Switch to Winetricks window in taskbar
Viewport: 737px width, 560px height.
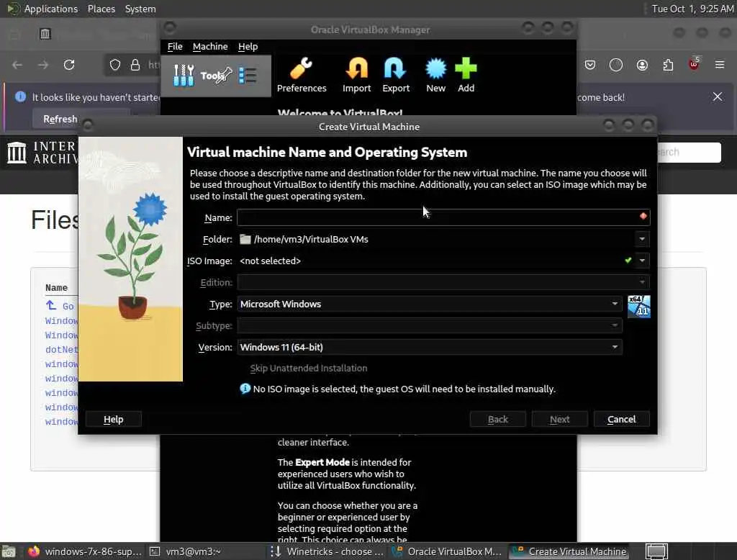point(327,551)
